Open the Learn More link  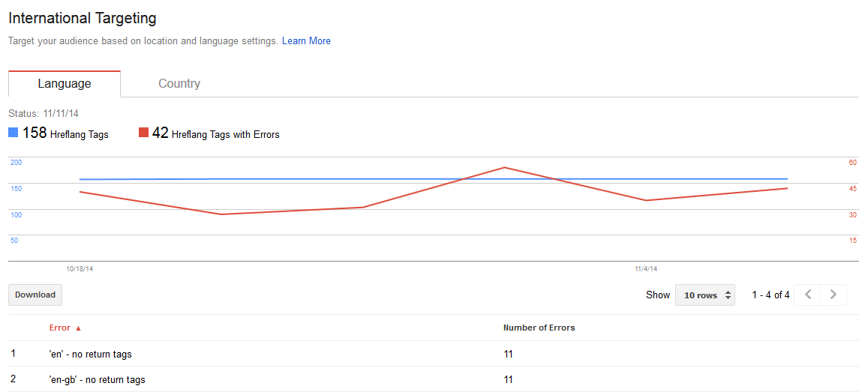point(306,41)
